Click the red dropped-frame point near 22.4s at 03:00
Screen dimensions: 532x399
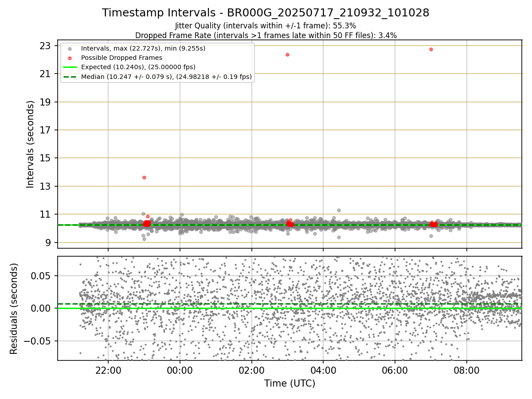[287, 55]
